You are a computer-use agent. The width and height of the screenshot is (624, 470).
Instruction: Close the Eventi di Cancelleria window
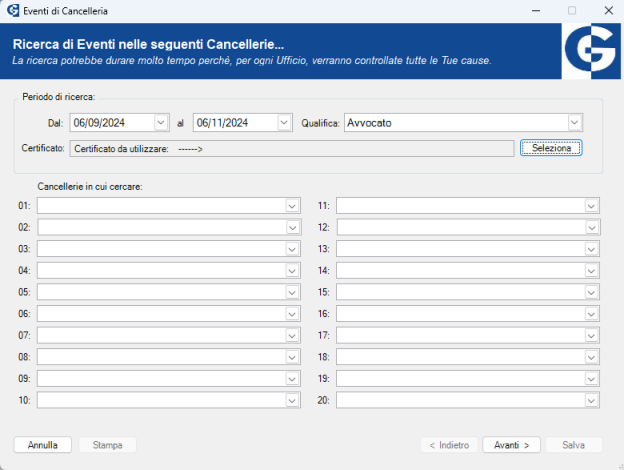(x=608, y=11)
